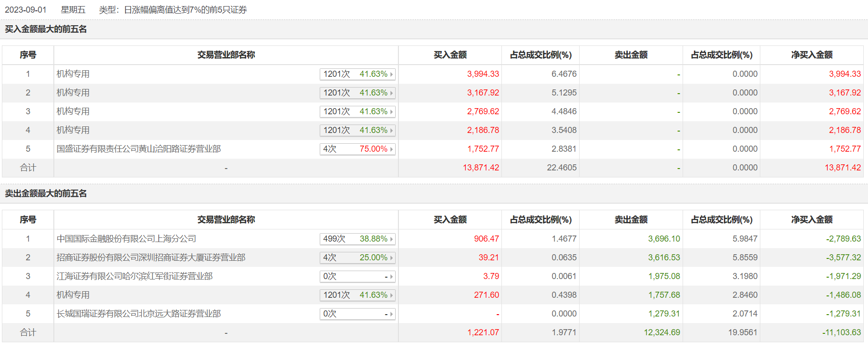Select the 卖出金额最大的前五名 section heading

point(46,193)
